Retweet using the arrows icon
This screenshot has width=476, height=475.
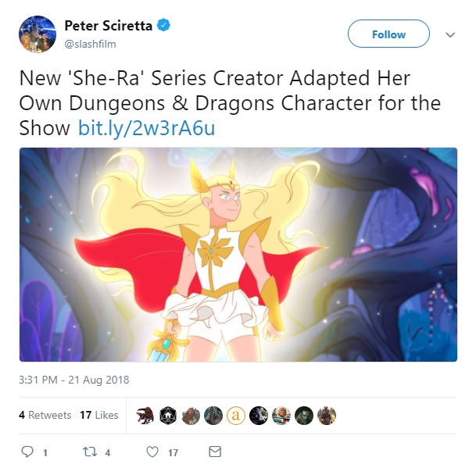pos(90,452)
